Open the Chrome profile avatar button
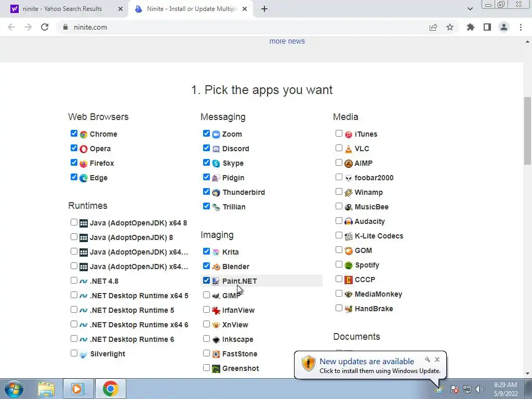This screenshot has width=532, height=399. tap(504, 27)
